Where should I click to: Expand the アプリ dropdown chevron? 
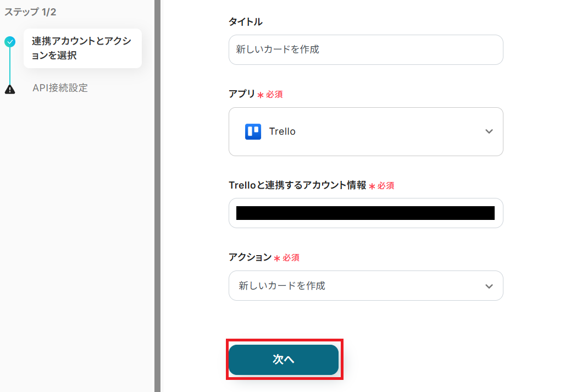click(489, 131)
